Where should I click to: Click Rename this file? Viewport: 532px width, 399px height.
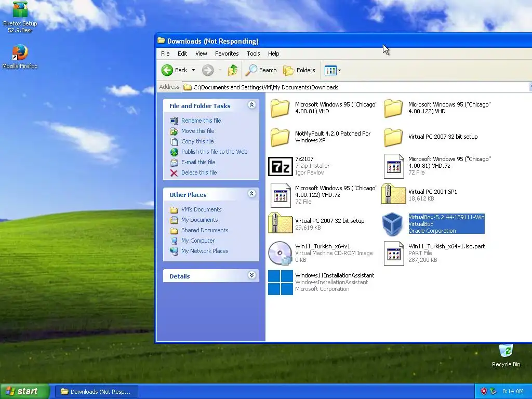coord(201,121)
